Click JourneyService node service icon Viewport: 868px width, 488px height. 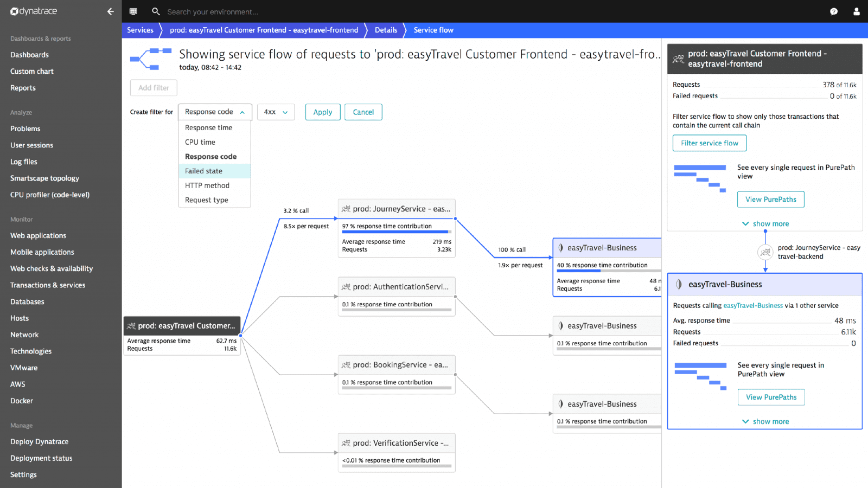346,209
